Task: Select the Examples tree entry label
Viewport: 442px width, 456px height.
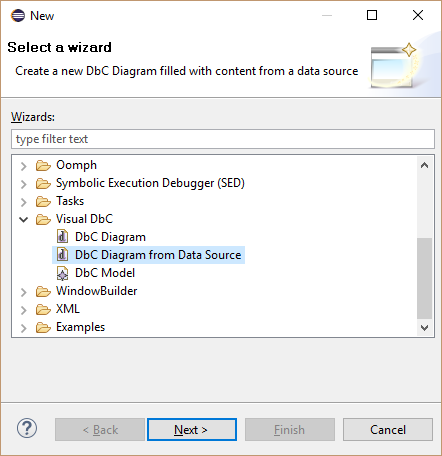Action: 80,327
